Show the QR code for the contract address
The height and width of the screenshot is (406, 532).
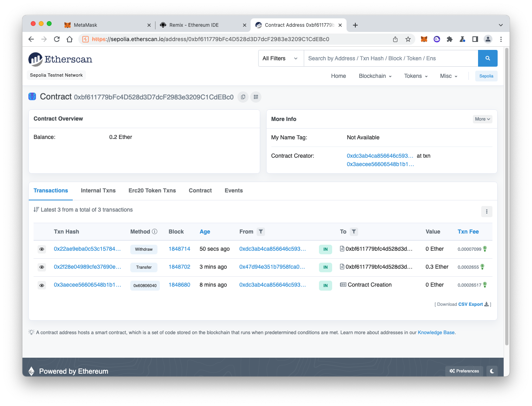point(256,97)
